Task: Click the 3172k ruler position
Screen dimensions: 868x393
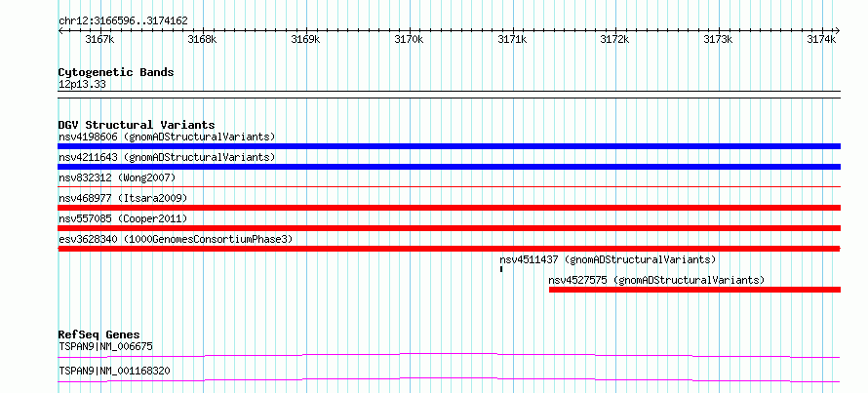Action: click(615, 40)
